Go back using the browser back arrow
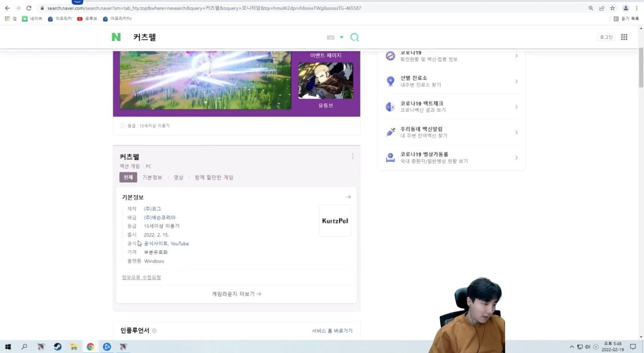644x353 pixels. [7, 8]
